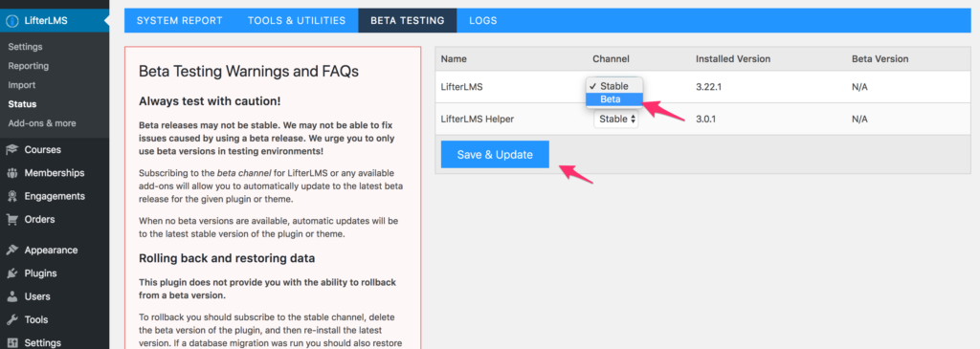The height and width of the screenshot is (349, 980).
Task: Switch to the System Report tab
Action: (179, 21)
